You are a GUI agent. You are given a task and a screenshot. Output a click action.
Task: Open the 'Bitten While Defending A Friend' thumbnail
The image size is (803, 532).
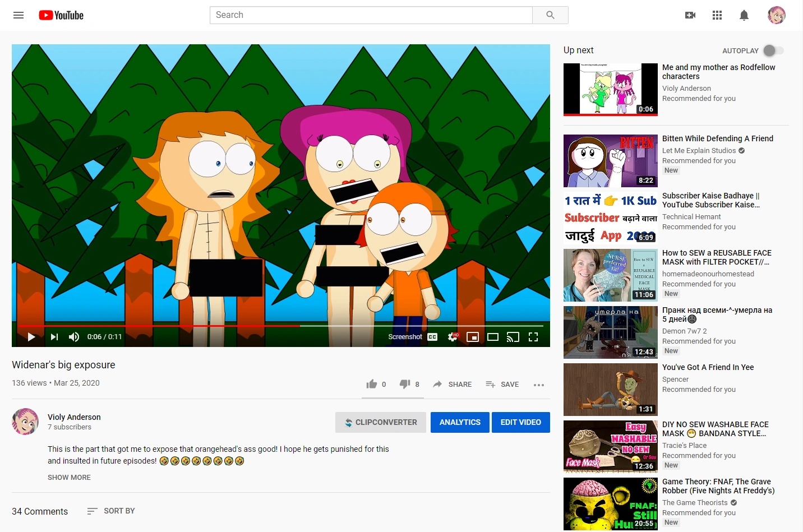click(x=611, y=161)
